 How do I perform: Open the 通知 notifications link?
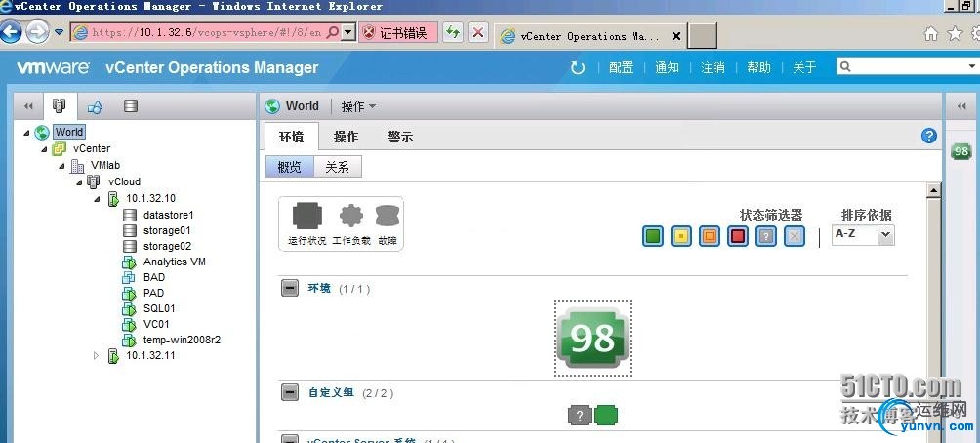[667, 67]
